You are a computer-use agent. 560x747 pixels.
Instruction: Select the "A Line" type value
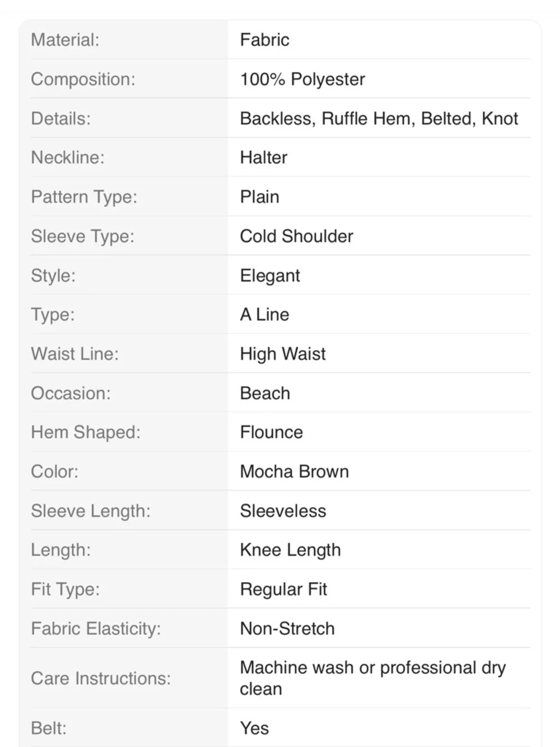[265, 314]
